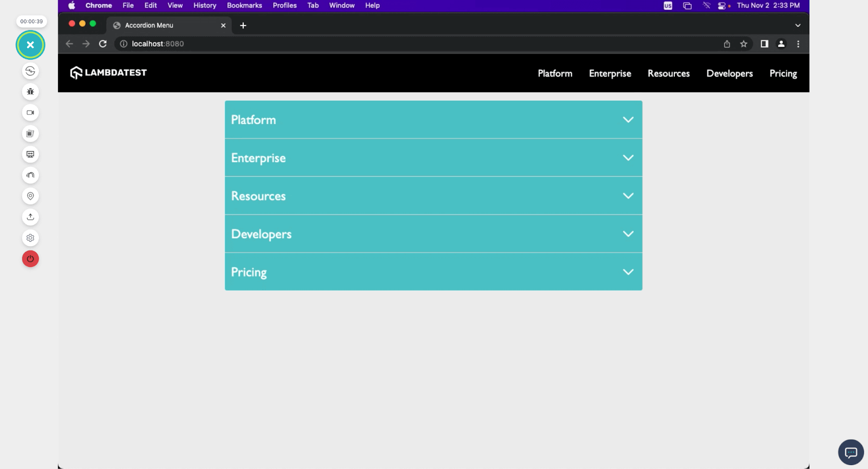Viewport: 868px width, 469px height.
Task: Go back in browser history
Action: 69,44
